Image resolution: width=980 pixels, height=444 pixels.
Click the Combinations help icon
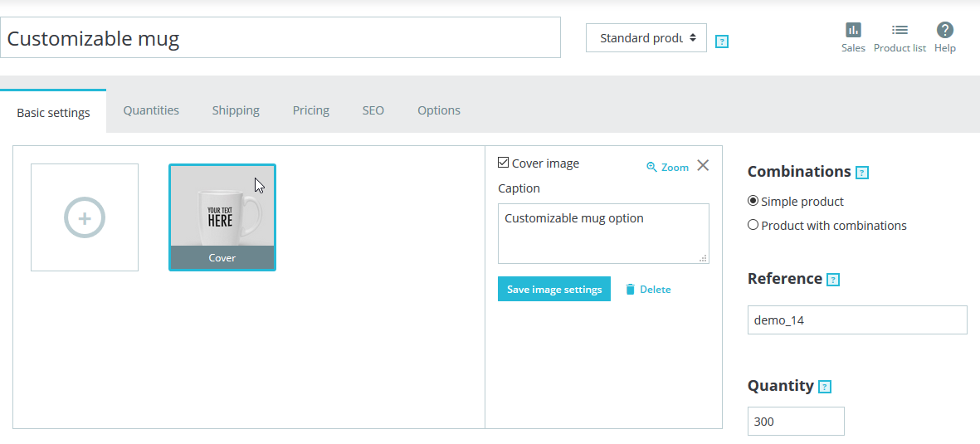[x=862, y=173]
